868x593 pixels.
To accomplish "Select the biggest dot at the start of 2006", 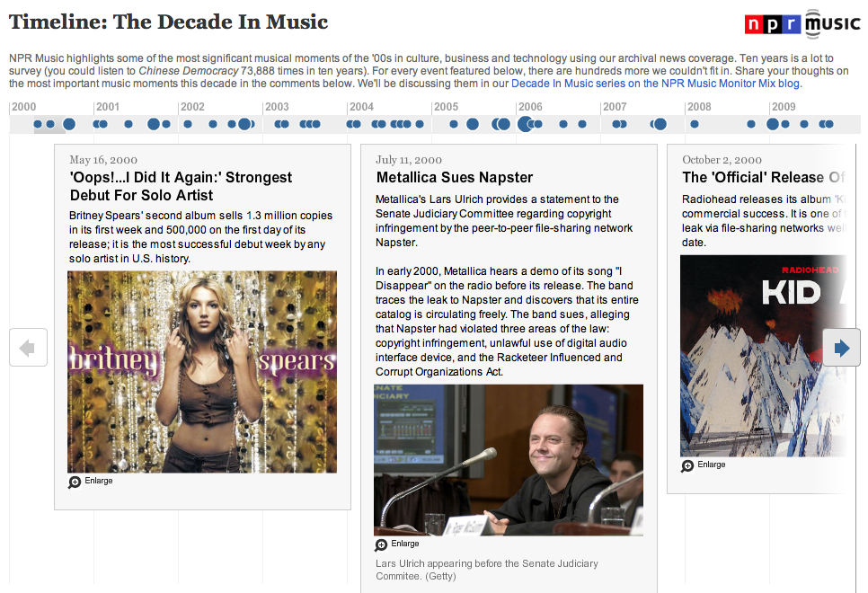I will click(526, 124).
